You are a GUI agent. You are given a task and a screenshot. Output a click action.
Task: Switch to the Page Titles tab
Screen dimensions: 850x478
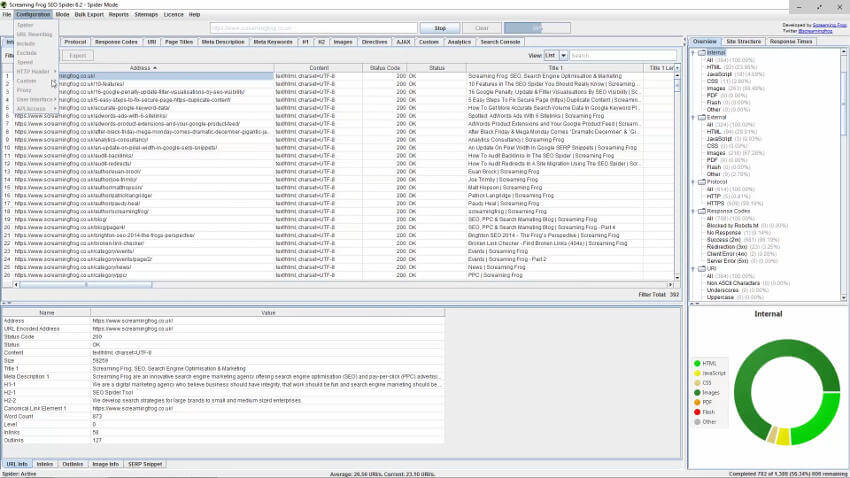point(179,42)
